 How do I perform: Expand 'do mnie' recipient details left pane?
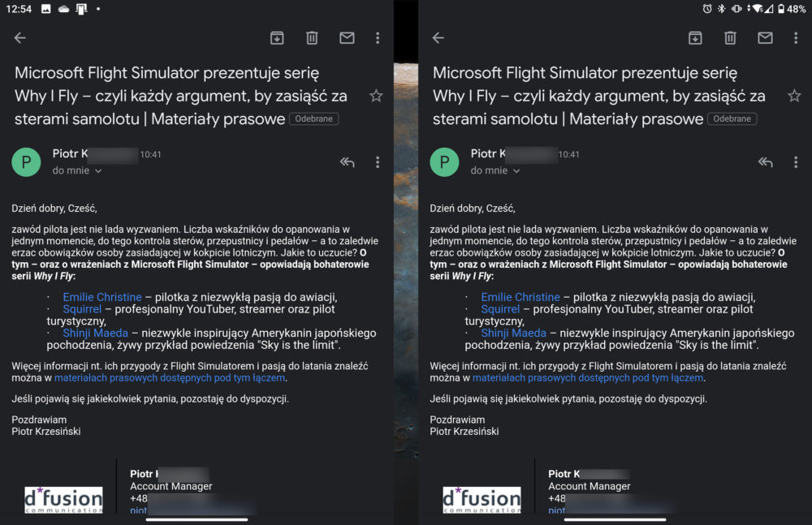click(x=76, y=170)
